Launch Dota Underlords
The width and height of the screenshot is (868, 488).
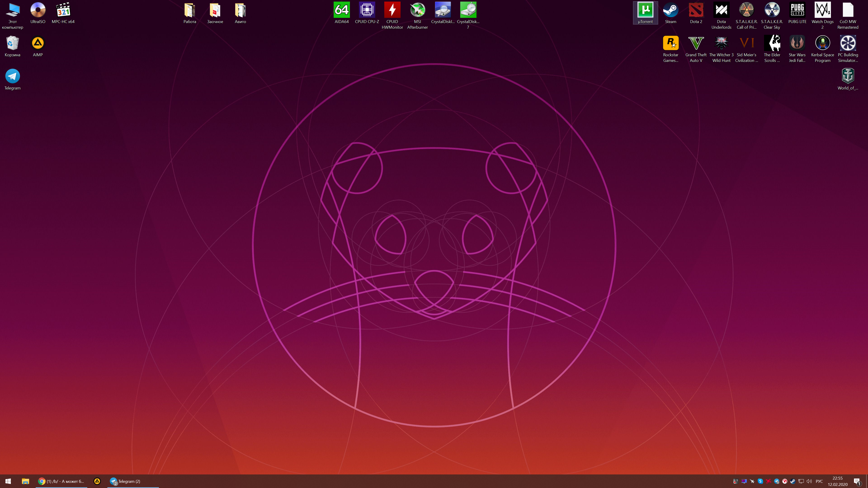[721, 16]
